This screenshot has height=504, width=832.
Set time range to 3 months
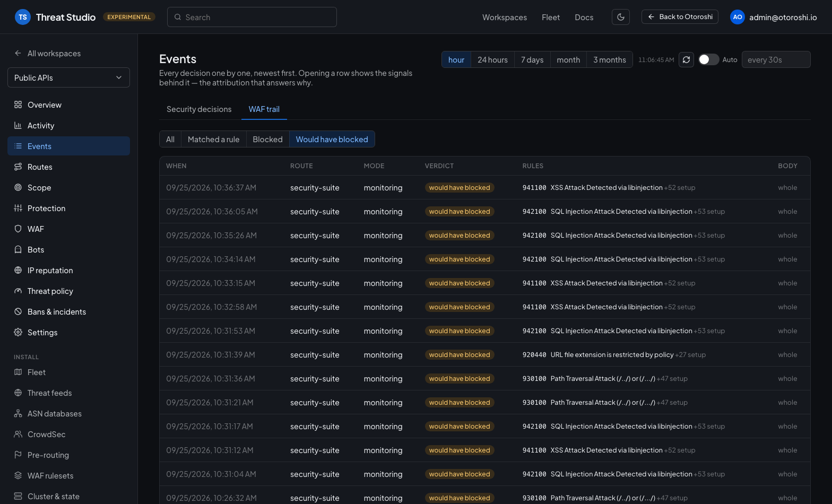pyautogui.click(x=610, y=59)
